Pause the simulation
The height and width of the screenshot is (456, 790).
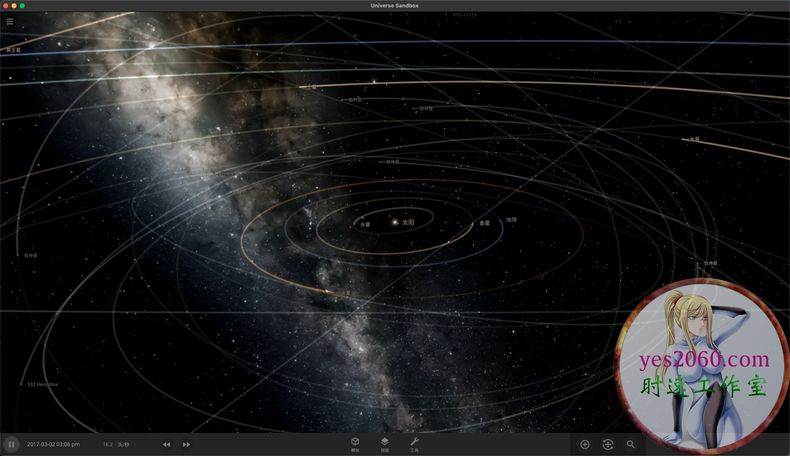pos(11,444)
